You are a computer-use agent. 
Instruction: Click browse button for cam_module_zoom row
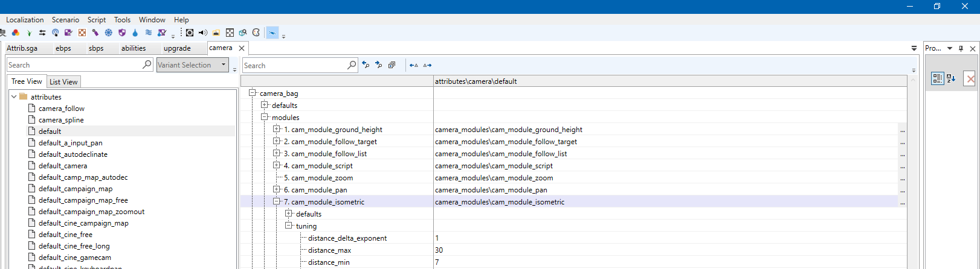pyautogui.click(x=902, y=179)
